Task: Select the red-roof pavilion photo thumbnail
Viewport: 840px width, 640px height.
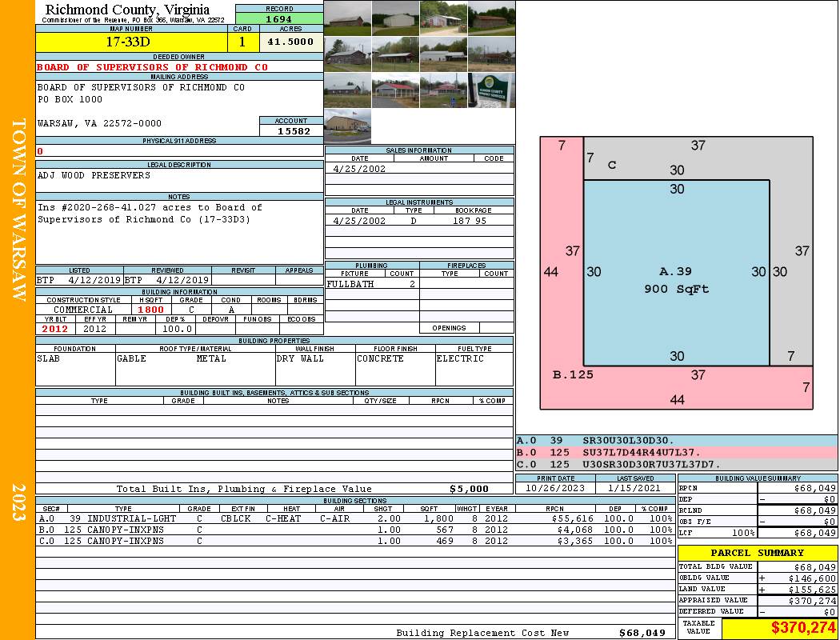Action: 395,90
